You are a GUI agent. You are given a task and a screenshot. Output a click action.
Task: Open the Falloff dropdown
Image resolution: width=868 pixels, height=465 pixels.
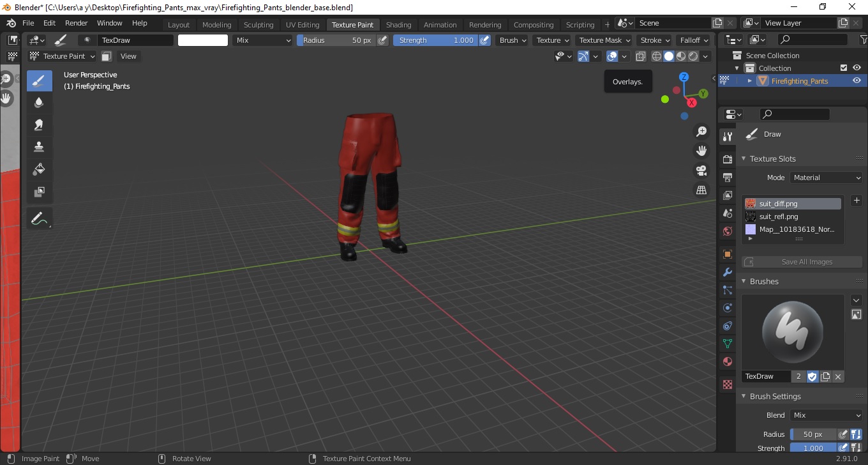coord(694,40)
